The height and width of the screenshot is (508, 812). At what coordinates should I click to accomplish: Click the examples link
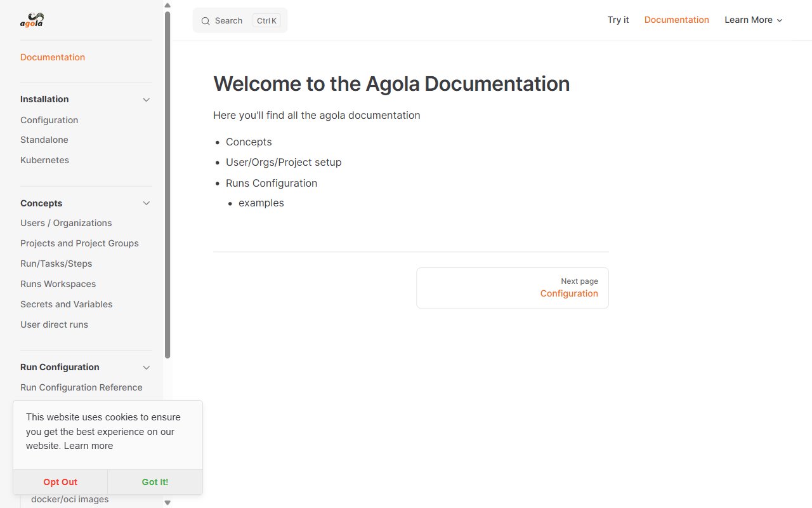[x=261, y=203]
